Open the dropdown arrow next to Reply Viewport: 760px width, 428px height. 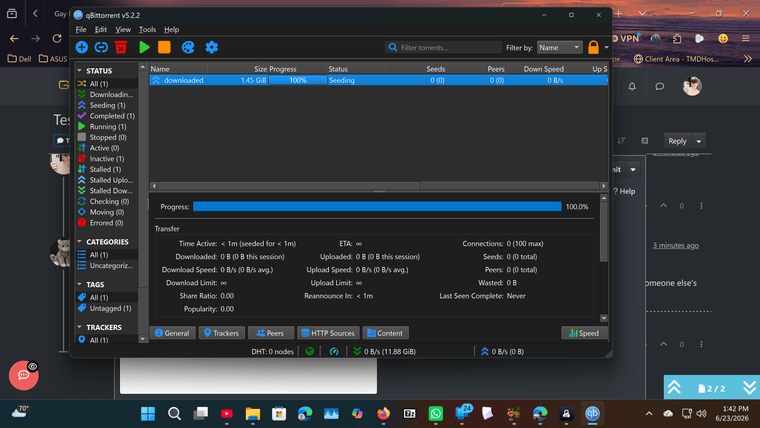point(699,141)
